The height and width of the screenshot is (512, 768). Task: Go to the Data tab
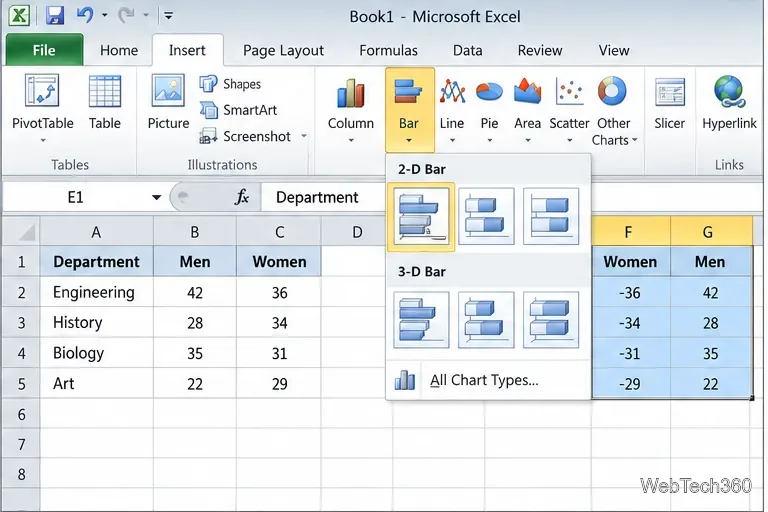(x=467, y=50)
